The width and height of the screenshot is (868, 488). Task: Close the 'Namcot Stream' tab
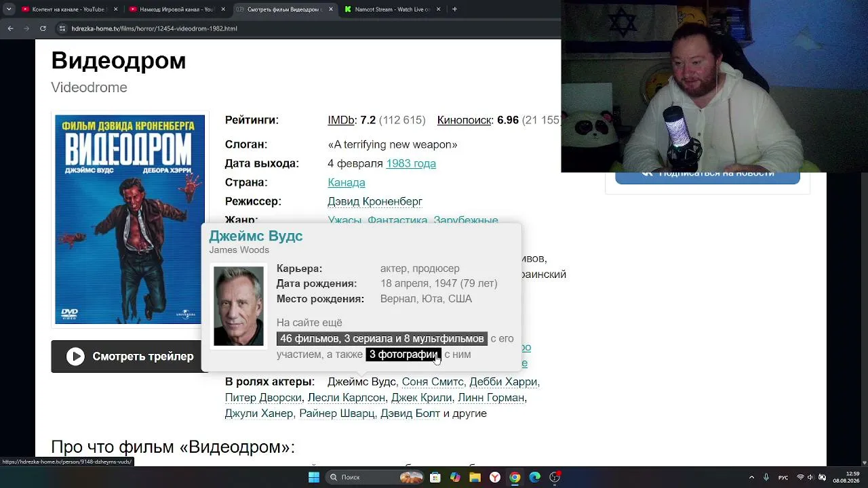439,9
